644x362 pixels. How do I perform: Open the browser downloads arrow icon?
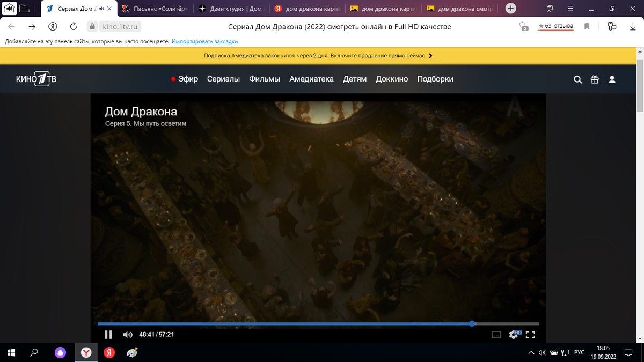pyautogui.click(x=632, y=27)
